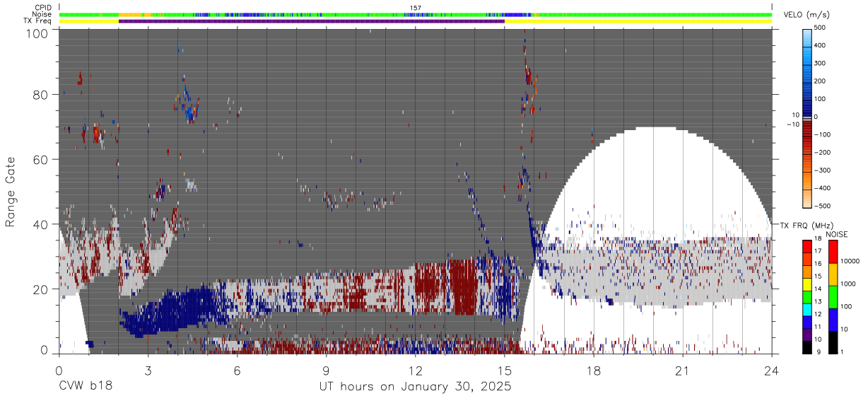Click the CPID label at top left
Viewport: 868px width, 401px height.
pyautogui.click(x=43, y=8)
